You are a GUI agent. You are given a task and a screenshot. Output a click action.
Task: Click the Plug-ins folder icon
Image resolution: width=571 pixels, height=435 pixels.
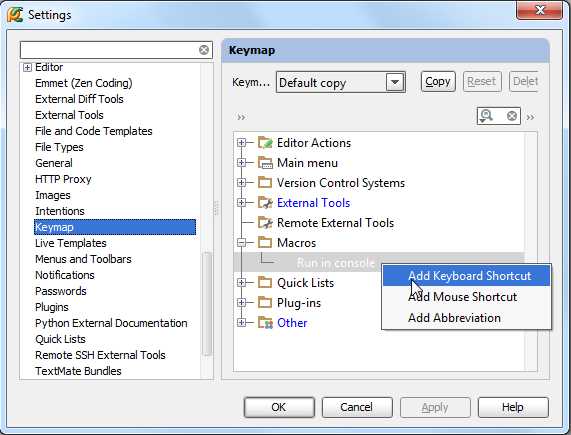(265, 303)
